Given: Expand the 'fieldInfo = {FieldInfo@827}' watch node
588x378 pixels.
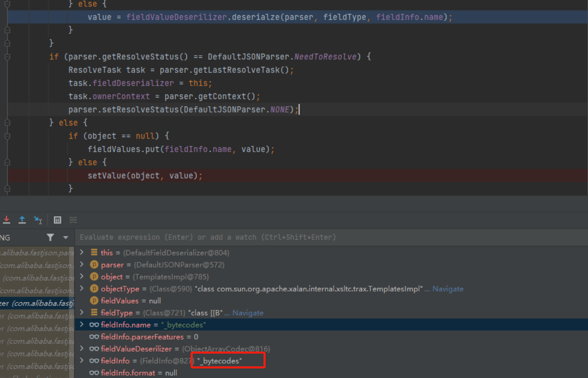Looking at the screenshot, I should click(x=82, y=360).
